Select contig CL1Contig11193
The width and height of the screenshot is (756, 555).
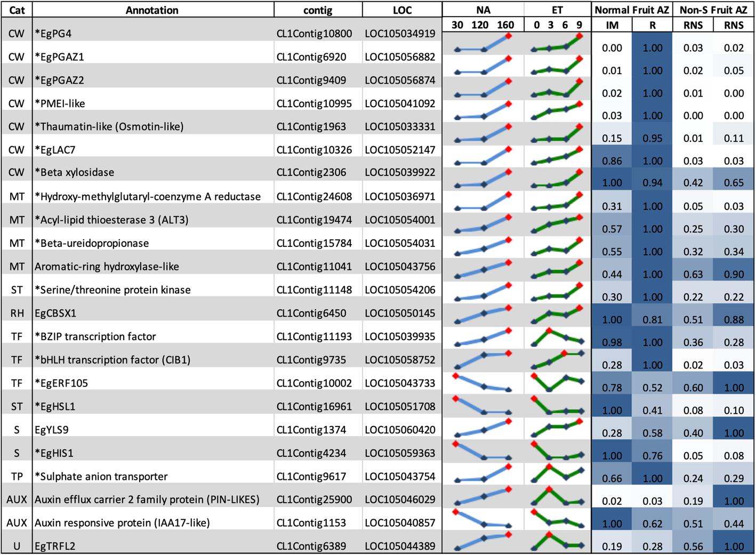[x=314, y=337]
